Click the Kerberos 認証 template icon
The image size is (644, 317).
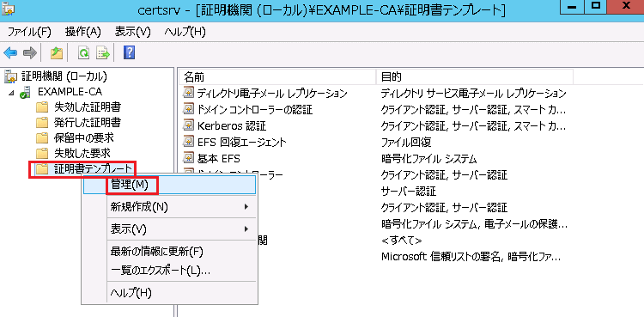pyautogui.click(x=188, y=125)
